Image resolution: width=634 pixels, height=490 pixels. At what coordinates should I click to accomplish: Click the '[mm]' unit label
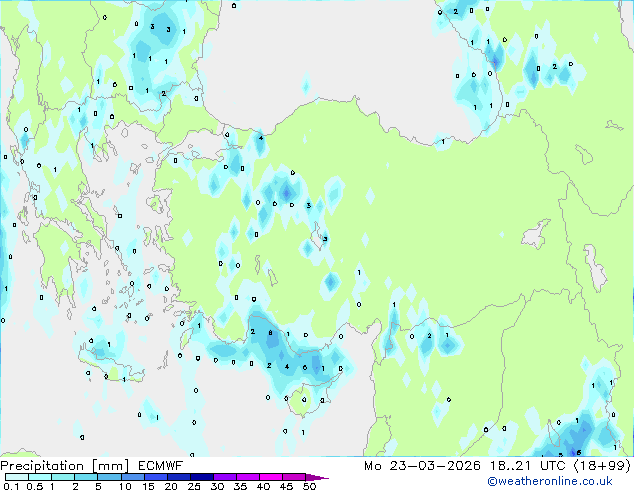pyautogui.click(x=110, y=466)
